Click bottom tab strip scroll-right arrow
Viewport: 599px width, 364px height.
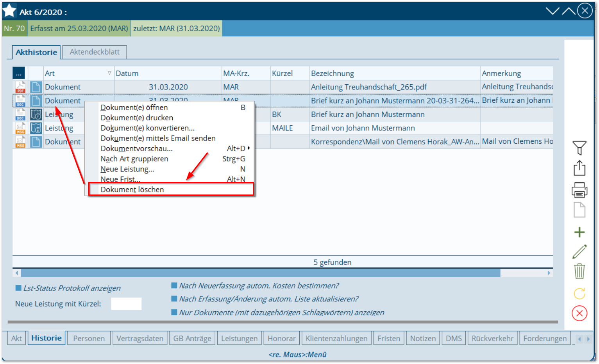pyautogui.click(x=588, y=339)
